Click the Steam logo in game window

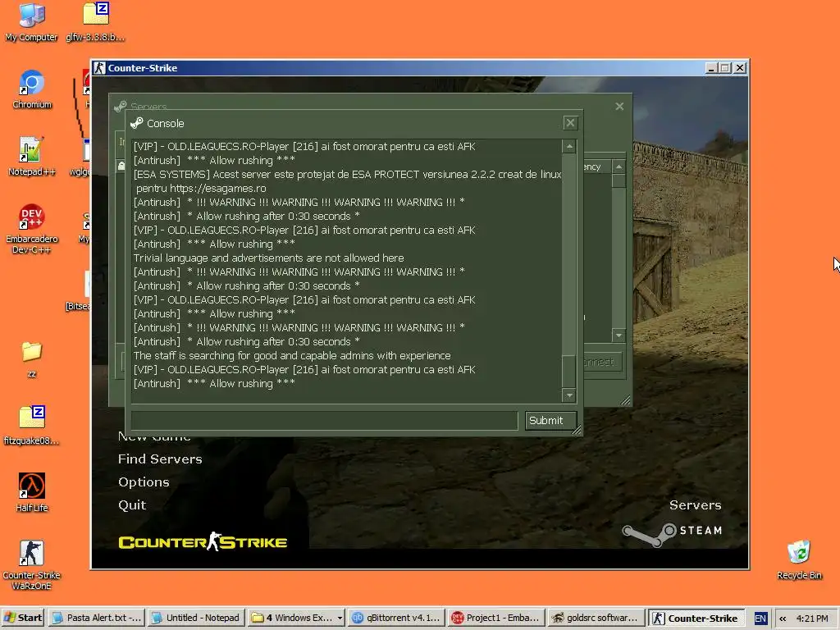pos(672,534)
